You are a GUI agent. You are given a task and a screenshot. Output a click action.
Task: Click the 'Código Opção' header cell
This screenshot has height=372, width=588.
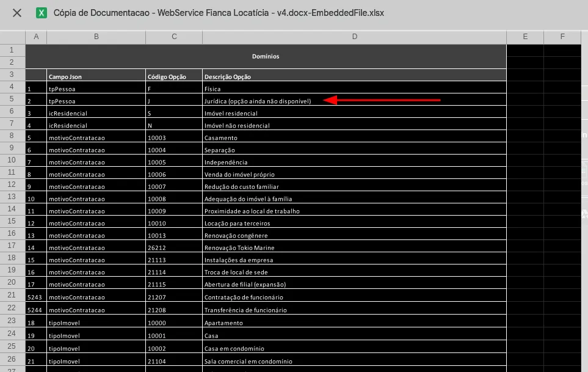pos(174,77)
